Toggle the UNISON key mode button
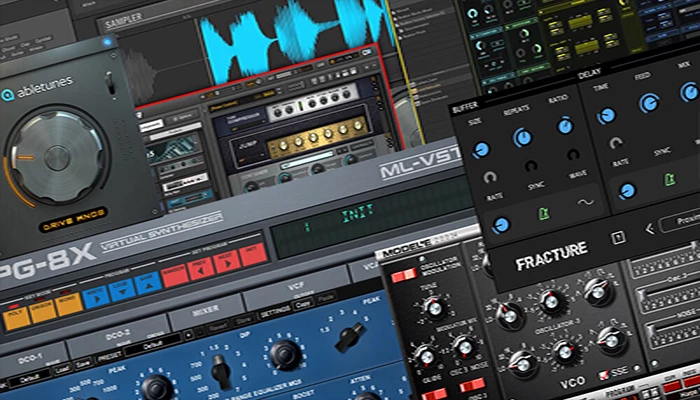Viewport: 700px width, 400px height. coord(42,310)
